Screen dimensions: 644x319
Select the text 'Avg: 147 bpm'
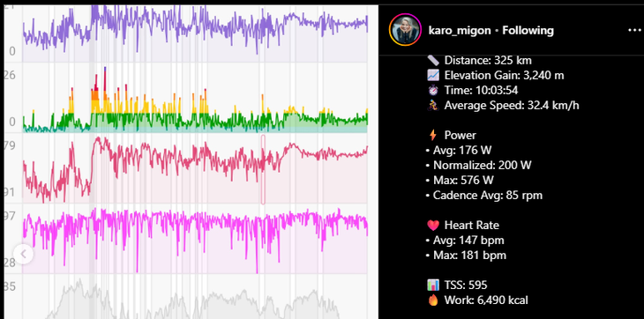pyautogui.click(x=468, y=241)
